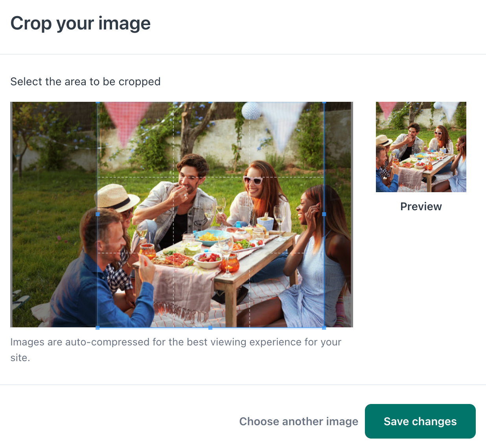Viewport: 486px width, 448px height.
Task: Click the bottom-right crop corner handle
Action: click(324, 327)
